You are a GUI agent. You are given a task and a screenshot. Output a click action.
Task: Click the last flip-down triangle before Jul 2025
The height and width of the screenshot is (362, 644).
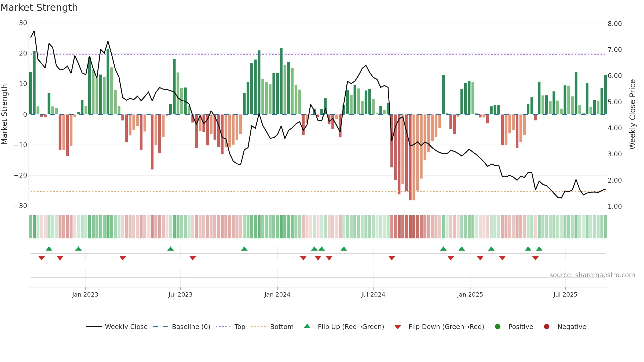[536, 258]
